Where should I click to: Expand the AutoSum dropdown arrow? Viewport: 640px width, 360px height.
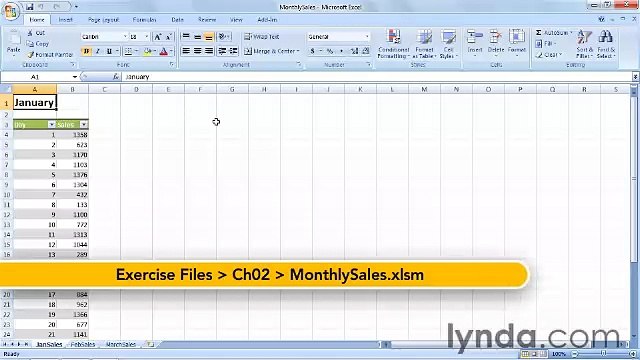(571, 33)
